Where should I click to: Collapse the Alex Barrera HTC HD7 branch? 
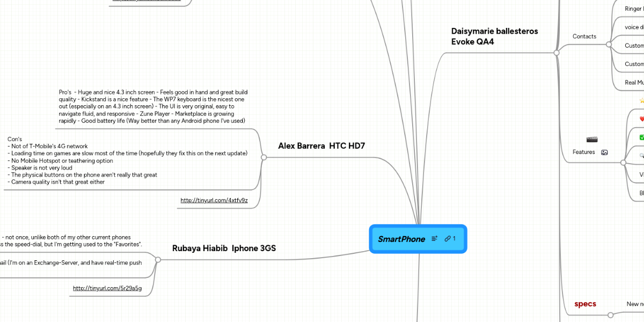point(264,157)
